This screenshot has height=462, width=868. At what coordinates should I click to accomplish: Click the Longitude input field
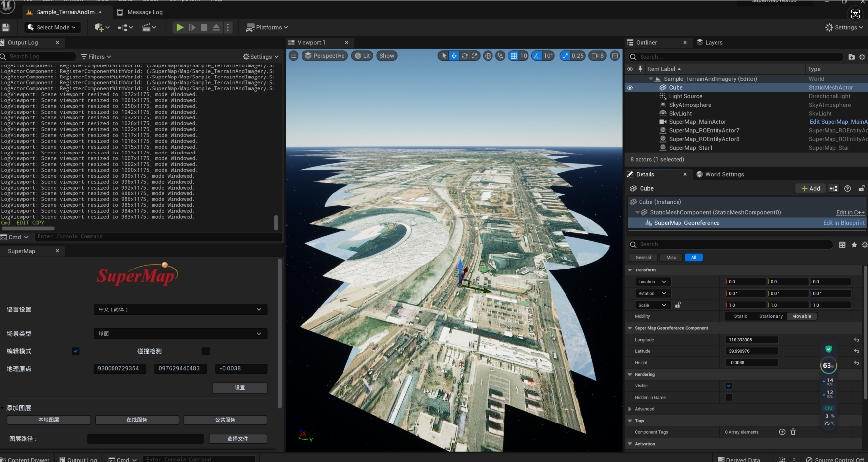pos(752,340)
